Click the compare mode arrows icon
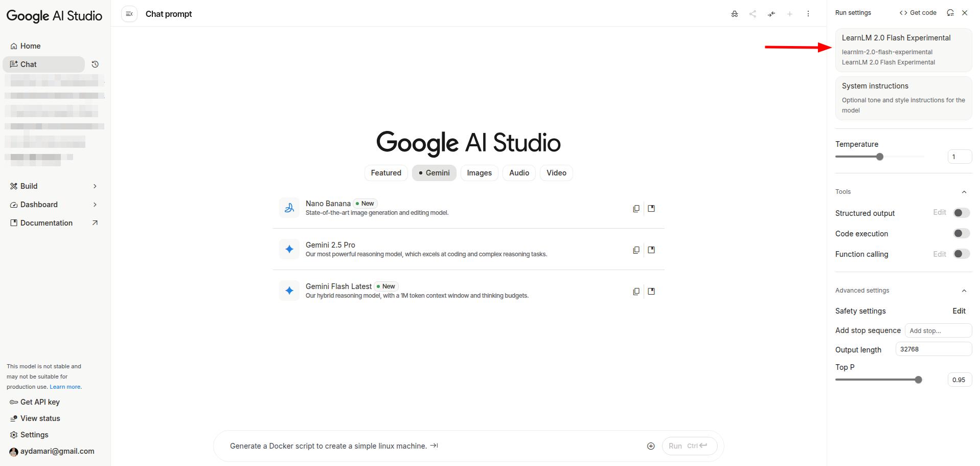Image resolution: width=980 pixels, height=466 pixels. [771, 14]
